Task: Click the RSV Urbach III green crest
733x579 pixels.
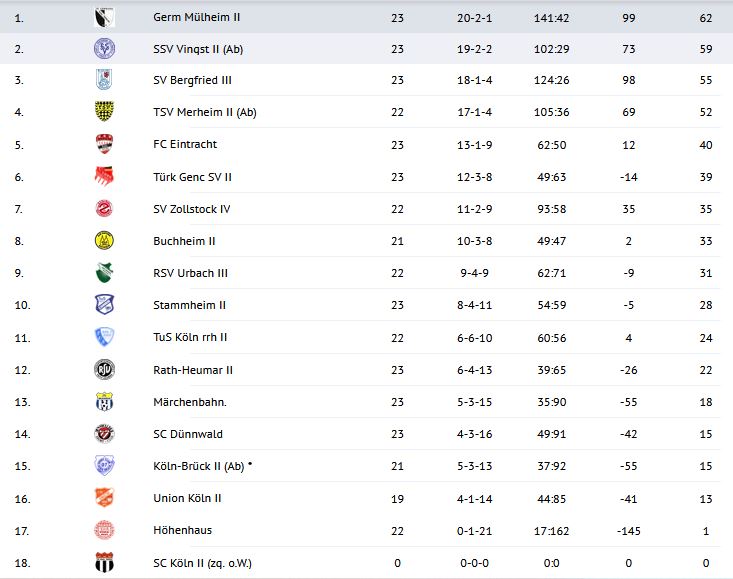Action: coord(104,273)
